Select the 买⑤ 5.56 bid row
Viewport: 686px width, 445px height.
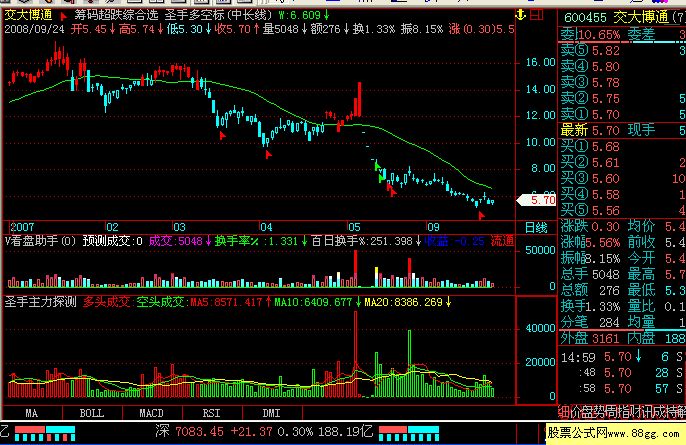coord(622,210)
